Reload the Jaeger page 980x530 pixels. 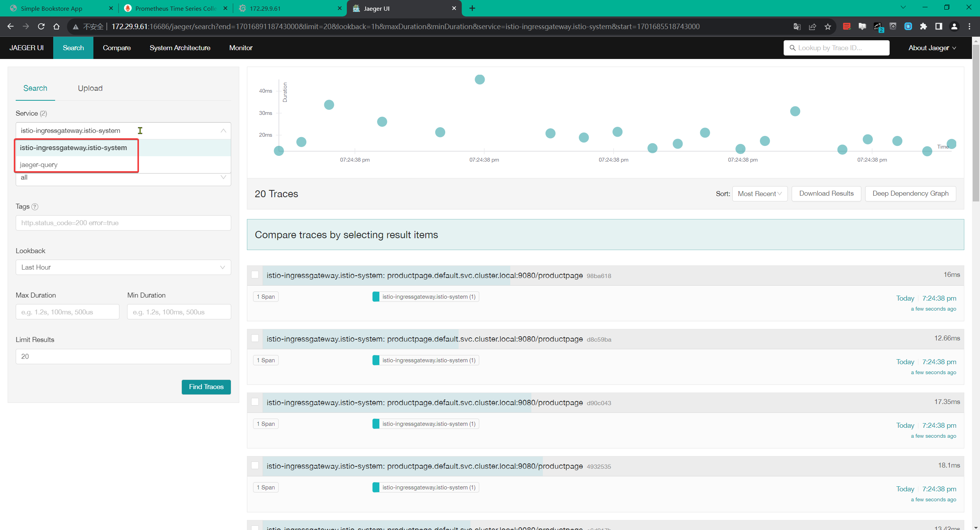tap(41, 26)
